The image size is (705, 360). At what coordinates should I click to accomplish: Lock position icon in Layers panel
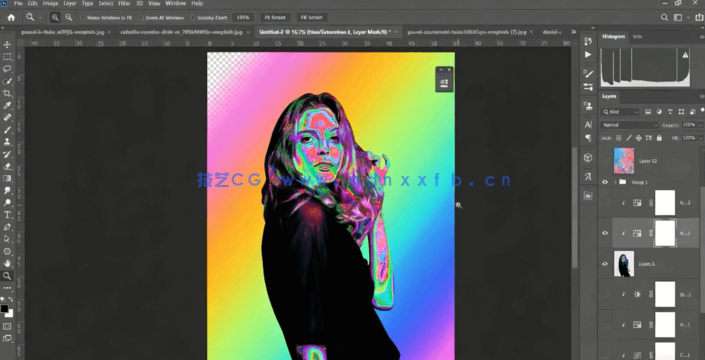click(639, 138)
